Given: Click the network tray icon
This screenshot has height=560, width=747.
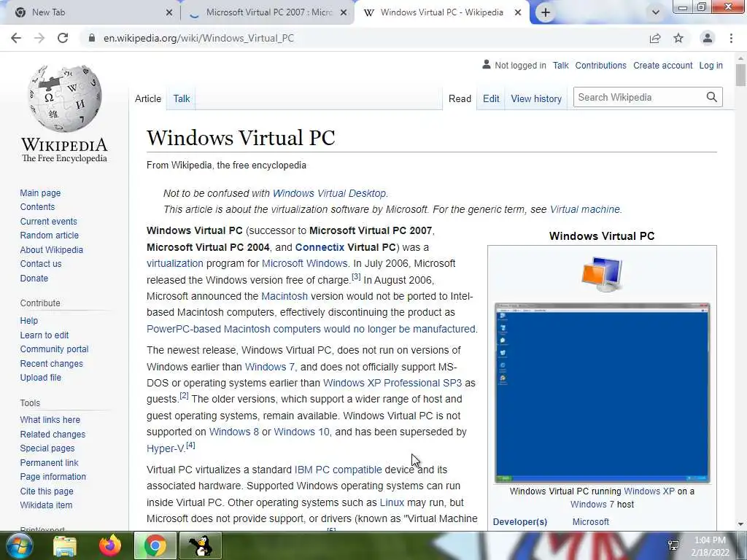Looking at the screenshot, I should pyautogui.click(x=673, y=545).
